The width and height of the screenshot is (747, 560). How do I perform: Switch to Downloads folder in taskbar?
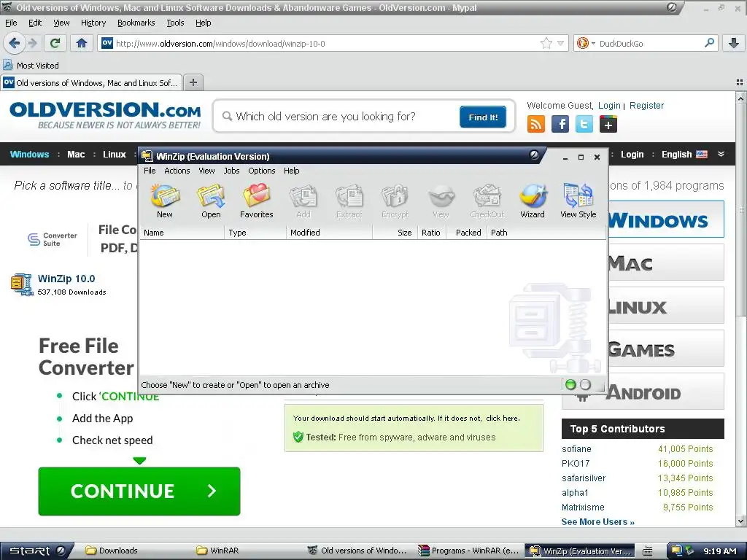(112, 551)
